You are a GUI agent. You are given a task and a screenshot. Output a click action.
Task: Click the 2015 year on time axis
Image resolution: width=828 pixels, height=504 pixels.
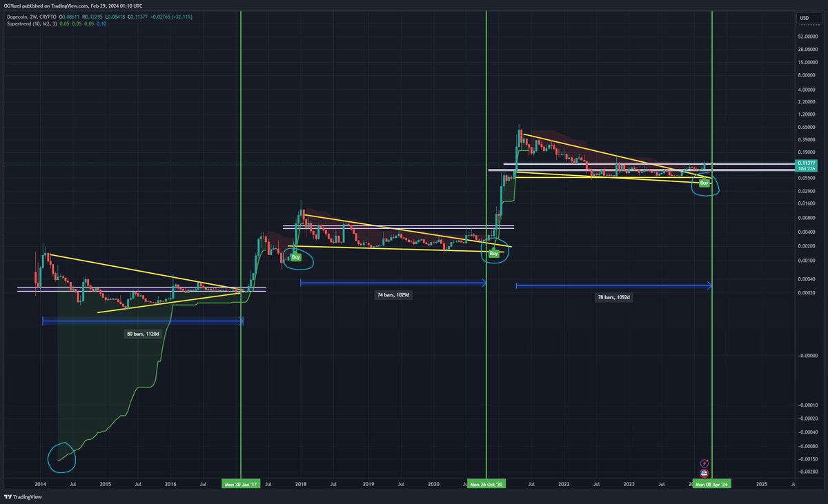(x=106, y=484)
